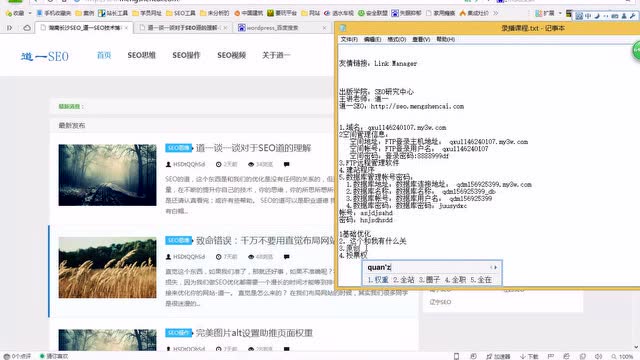Choose IME candidate 5 全在
This screenshot has width=640, height=360.
click(x=481, y=280)
